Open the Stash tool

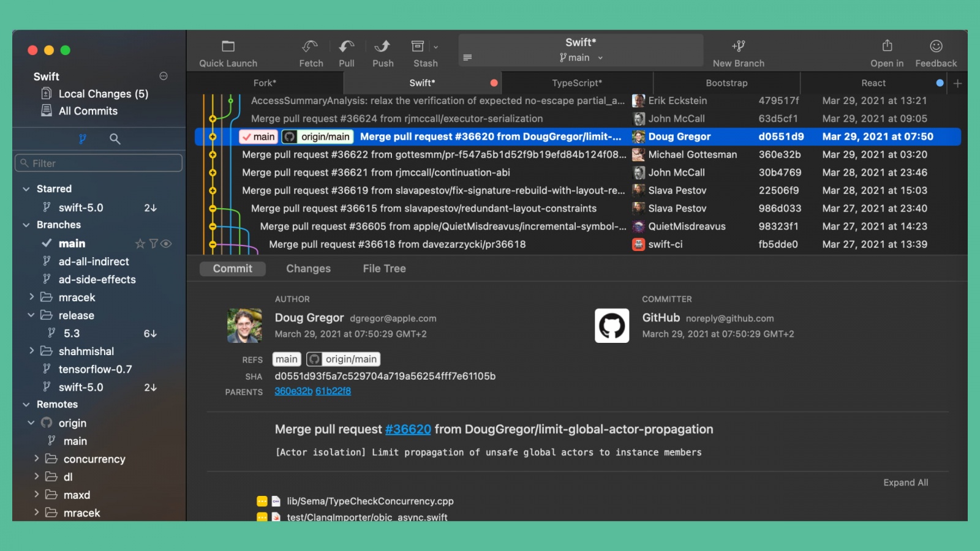420,46
